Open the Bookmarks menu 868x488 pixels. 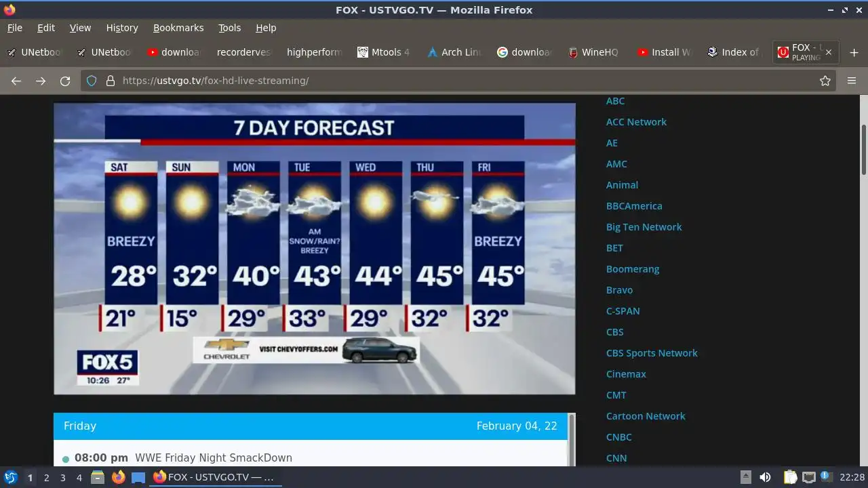[178, 28]
